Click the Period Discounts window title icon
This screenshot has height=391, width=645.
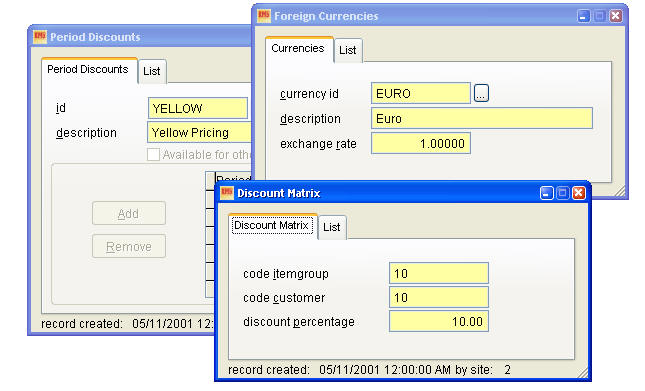coord(40,37)
